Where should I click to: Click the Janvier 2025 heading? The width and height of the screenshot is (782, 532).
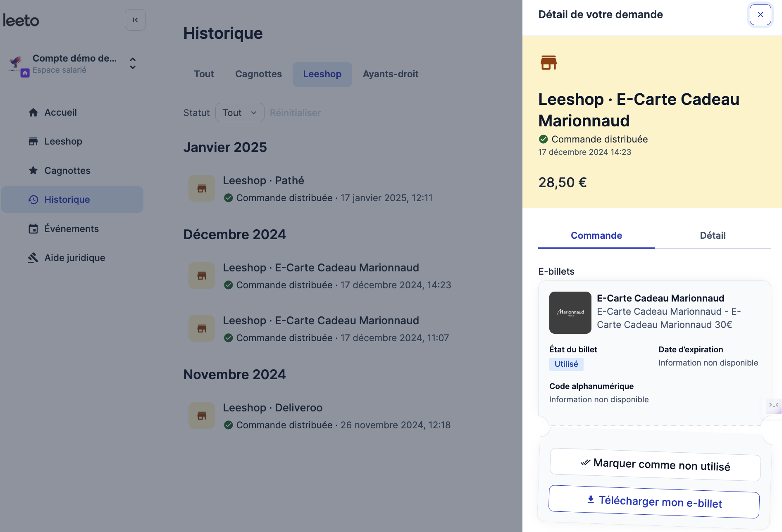point(225,147)
